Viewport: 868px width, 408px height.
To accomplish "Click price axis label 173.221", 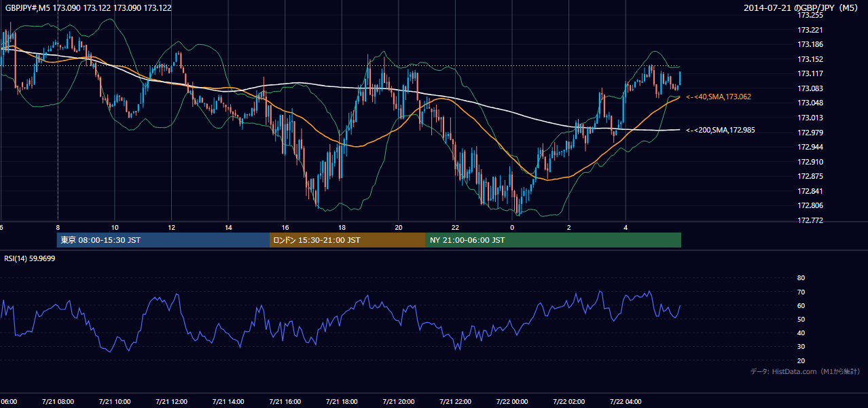I will [x=810, y=30].
